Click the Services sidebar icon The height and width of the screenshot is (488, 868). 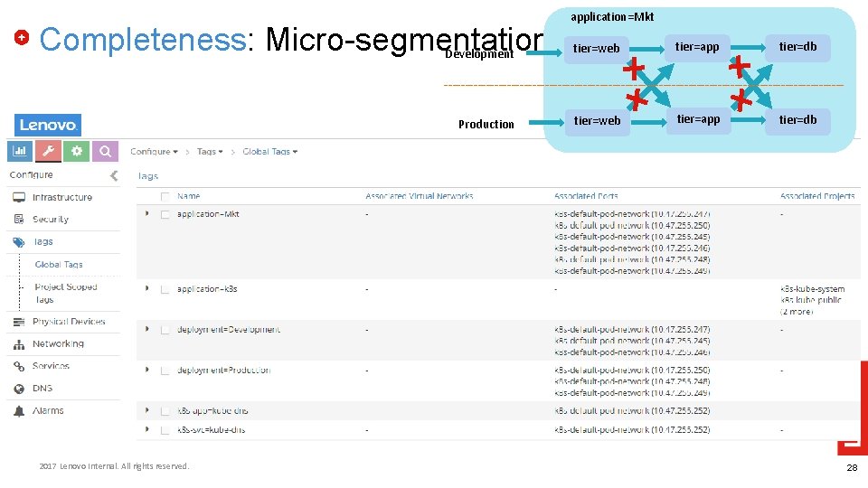click(x=19, y=366)
